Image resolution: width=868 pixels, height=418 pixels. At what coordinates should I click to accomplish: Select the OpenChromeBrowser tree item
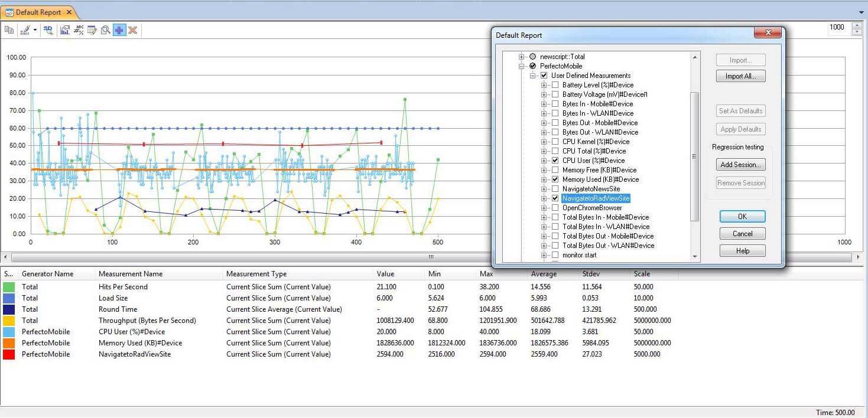click(592, 208)
